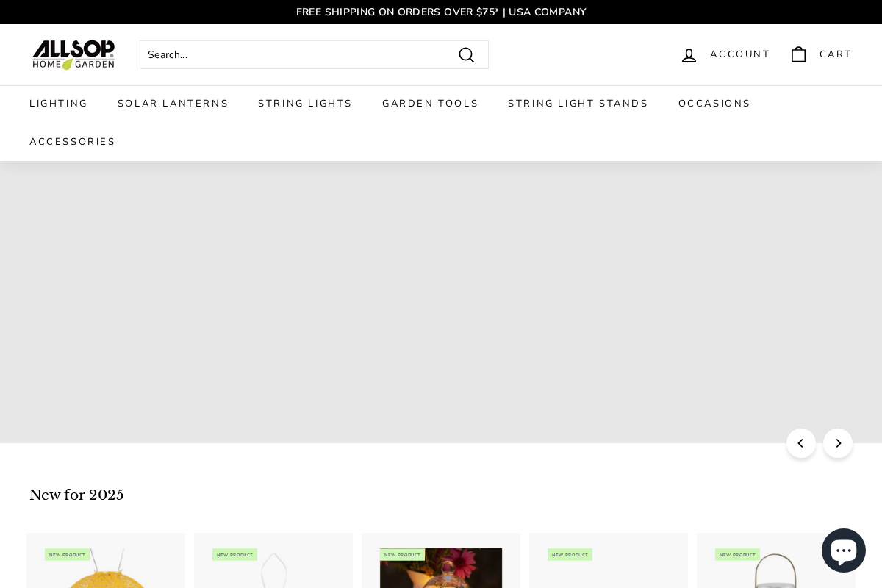
Task: Click the free shipping announcement banner
Action: tap(441, 12)
